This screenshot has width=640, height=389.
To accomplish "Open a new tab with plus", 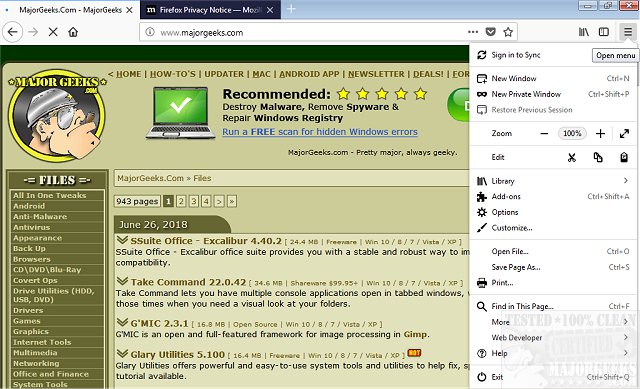I will [x=291, y=9].
